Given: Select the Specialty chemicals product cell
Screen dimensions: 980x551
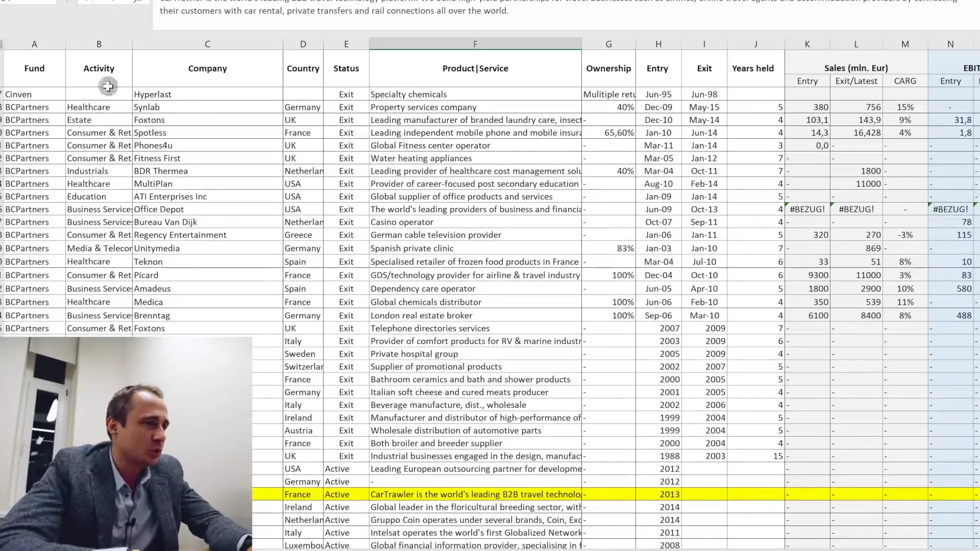Looking at the screenshot, I should 475,94.
